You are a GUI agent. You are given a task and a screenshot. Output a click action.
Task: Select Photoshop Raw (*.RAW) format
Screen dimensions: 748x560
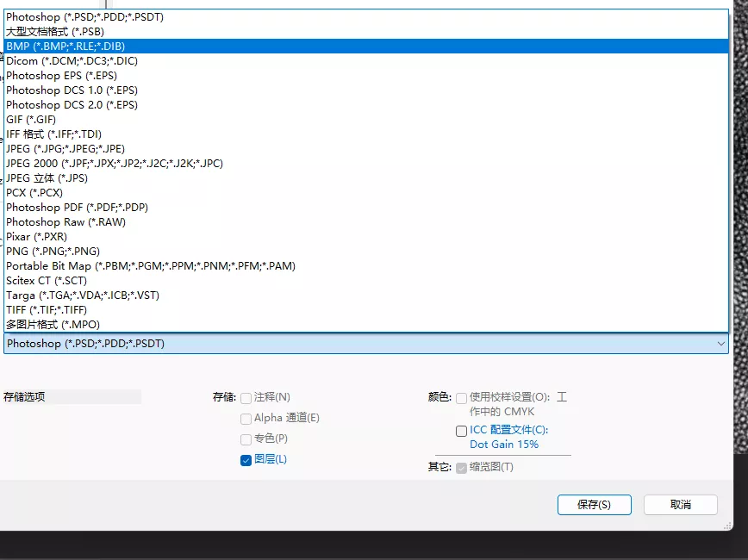65,222
